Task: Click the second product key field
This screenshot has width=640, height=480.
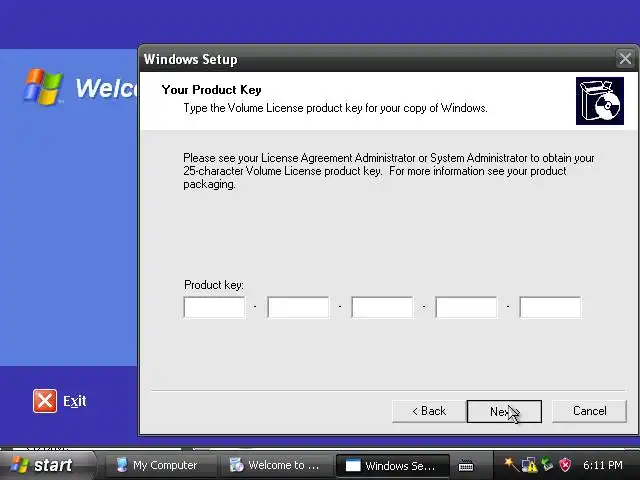Action: [298, 307]
